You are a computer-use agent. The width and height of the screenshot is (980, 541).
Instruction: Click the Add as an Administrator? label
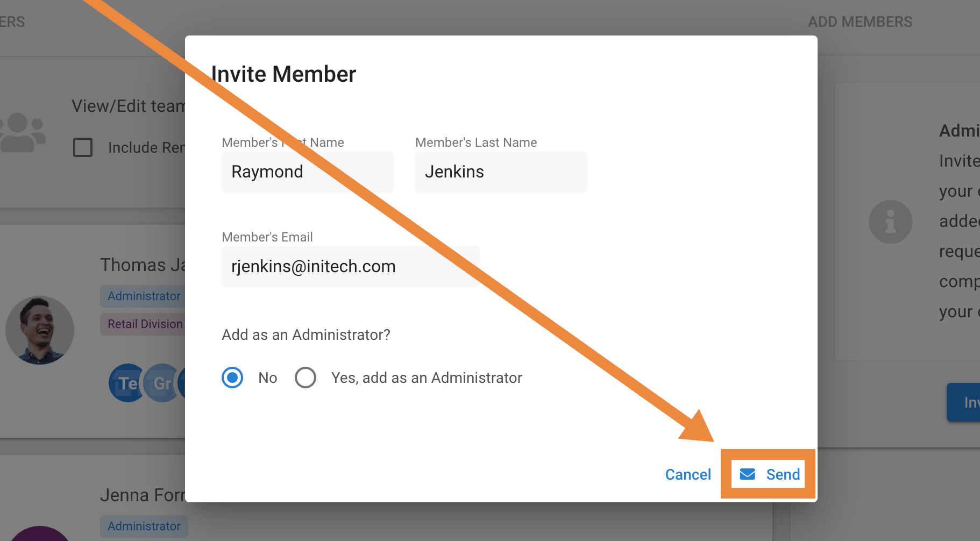pyautogui.click(x=306, y=334)
